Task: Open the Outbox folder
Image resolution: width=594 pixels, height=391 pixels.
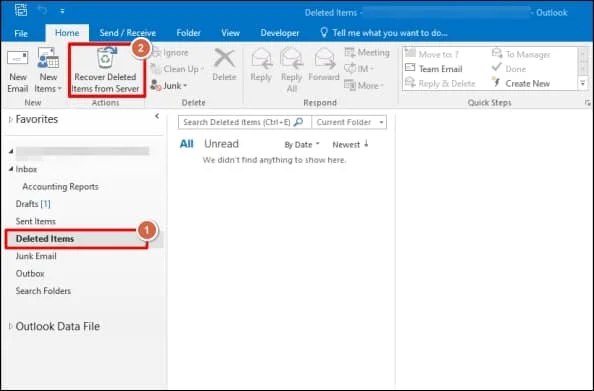Action: [x=30, y=274]
